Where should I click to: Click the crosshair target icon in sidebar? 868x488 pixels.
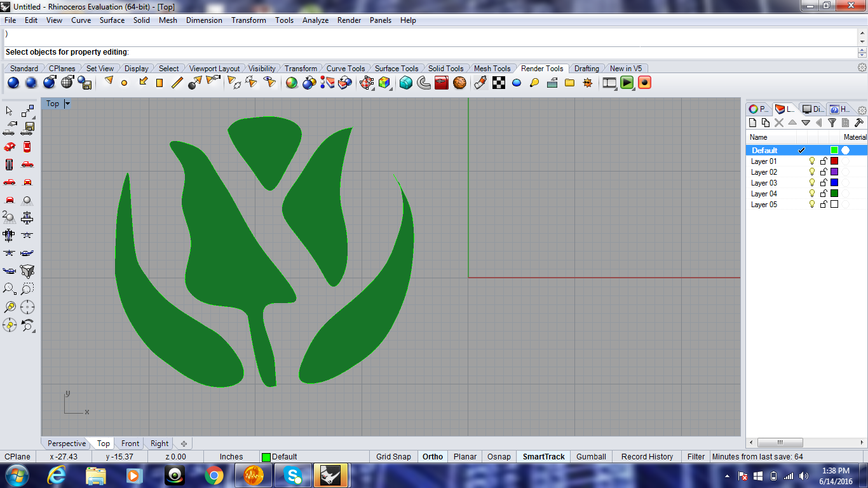click(27, 307)
